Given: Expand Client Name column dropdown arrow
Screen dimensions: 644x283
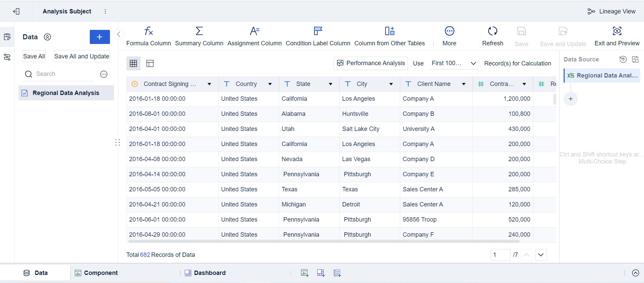Looking at the screenshot, I should coord(463,84).
